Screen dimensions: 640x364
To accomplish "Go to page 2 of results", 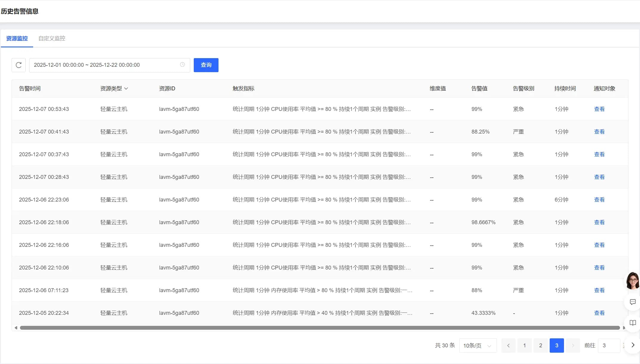I will tap(540, 346).
